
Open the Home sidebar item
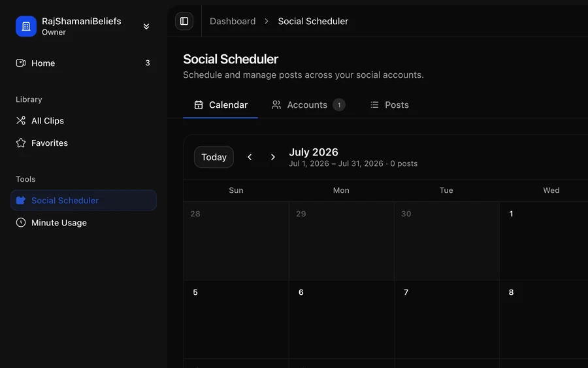tap(84, 63)
